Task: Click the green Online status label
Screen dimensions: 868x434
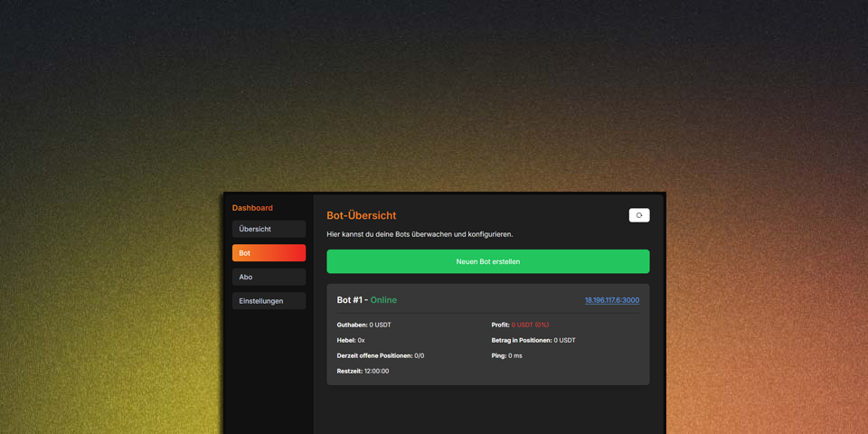Action: point(383,300)
